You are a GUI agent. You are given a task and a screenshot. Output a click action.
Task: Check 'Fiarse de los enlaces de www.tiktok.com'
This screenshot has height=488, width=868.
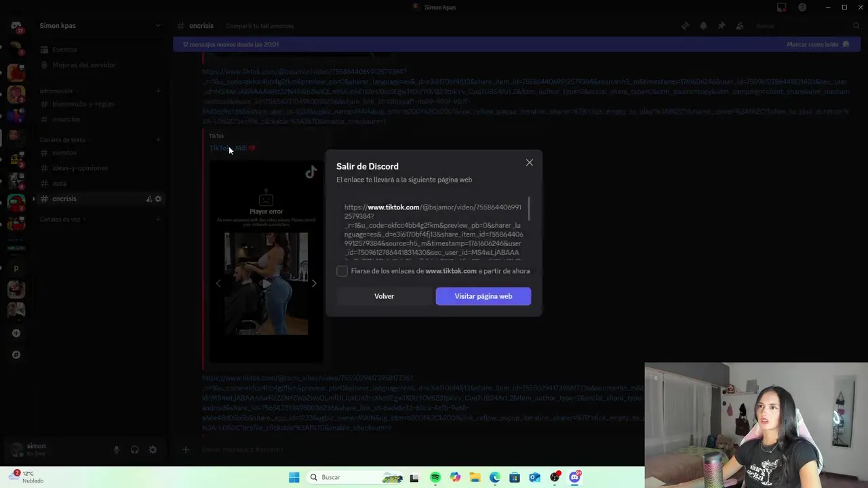pyautogui.click(x=342, y=271)
